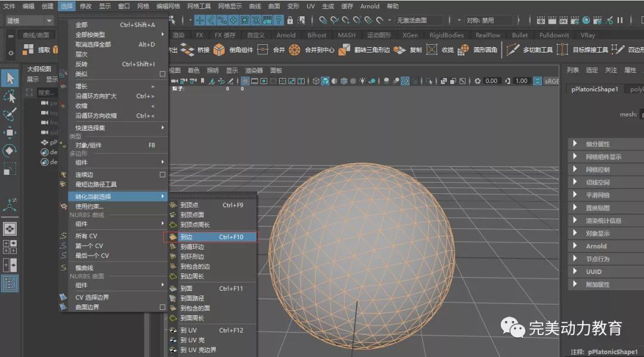Switch to the XGen shelf tab
The image size is (644, 357).
pos(410,35)
